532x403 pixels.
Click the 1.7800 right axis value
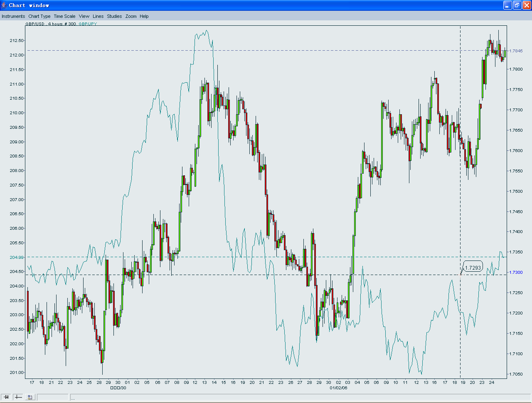pyautogui.click(x=516, y=69)
